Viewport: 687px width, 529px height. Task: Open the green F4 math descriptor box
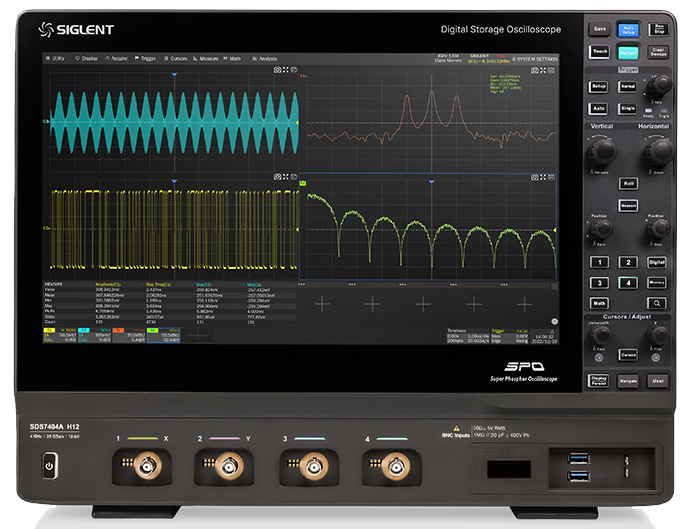pyautogui.click(x=163, y=335)
